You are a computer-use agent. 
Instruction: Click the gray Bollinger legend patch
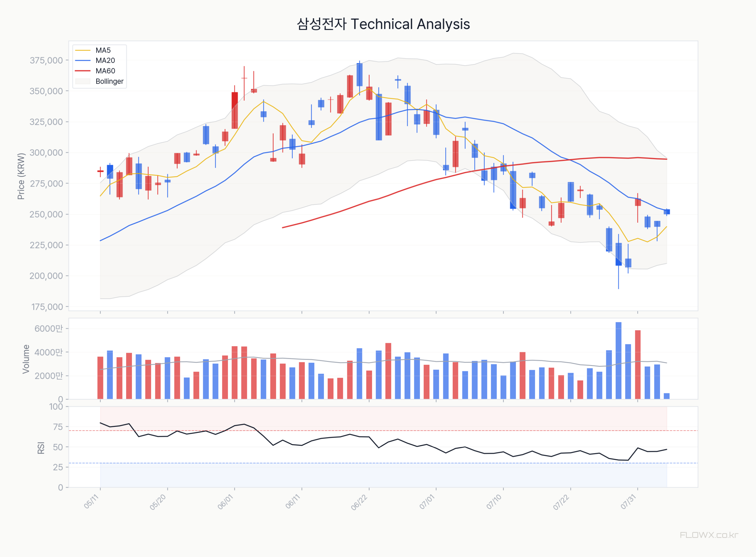(x=83, y=81)
